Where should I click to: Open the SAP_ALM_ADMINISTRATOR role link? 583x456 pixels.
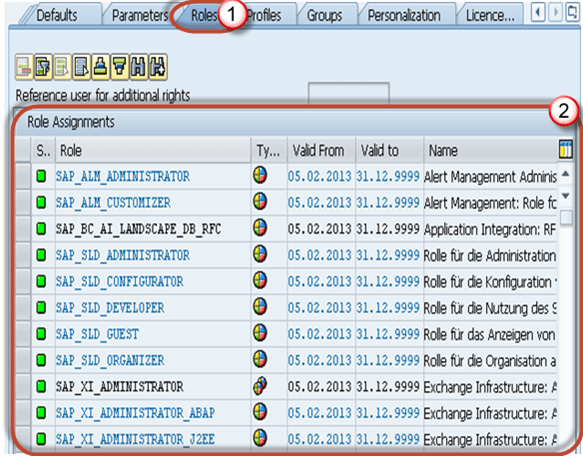pos(123,176)
